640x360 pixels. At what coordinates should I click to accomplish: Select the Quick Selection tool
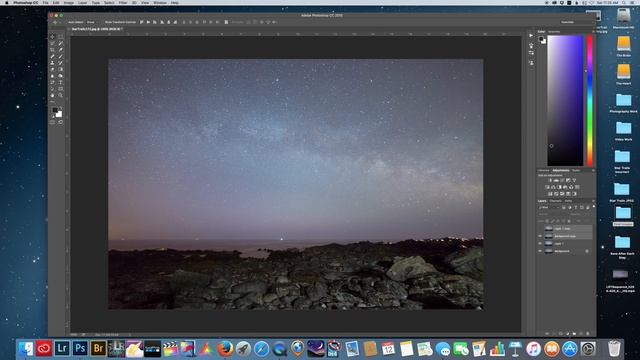point(61,43)
